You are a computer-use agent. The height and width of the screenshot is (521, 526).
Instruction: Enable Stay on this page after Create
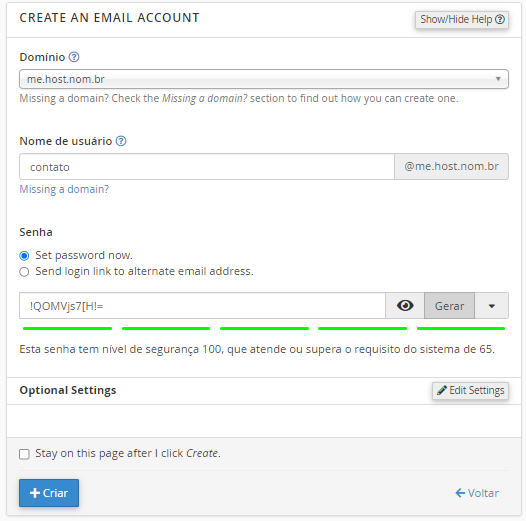pyautogui.click(x=24, y=454)
